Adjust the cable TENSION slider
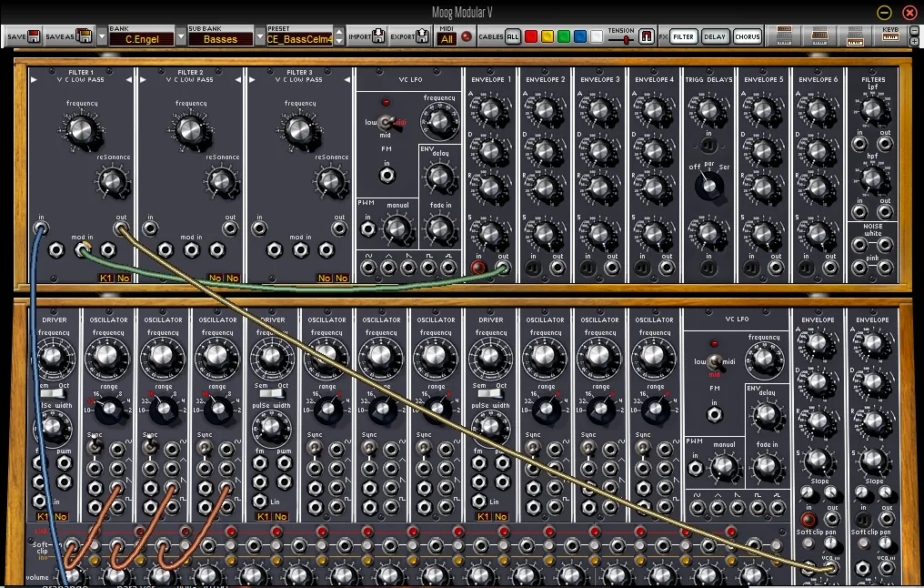924x588 pixels. pyautogui.click(x=626, y=39)
